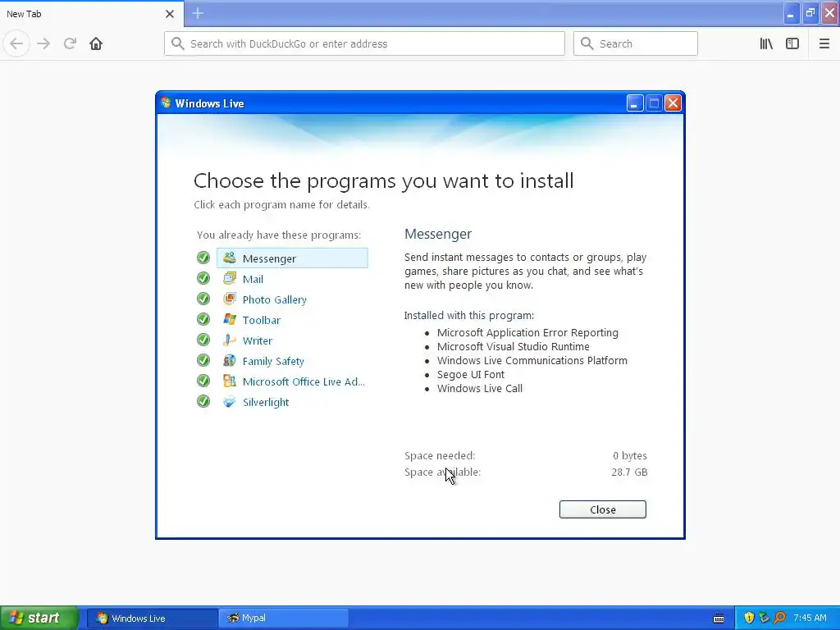Click the Messenger program icon

coord(230,258)
